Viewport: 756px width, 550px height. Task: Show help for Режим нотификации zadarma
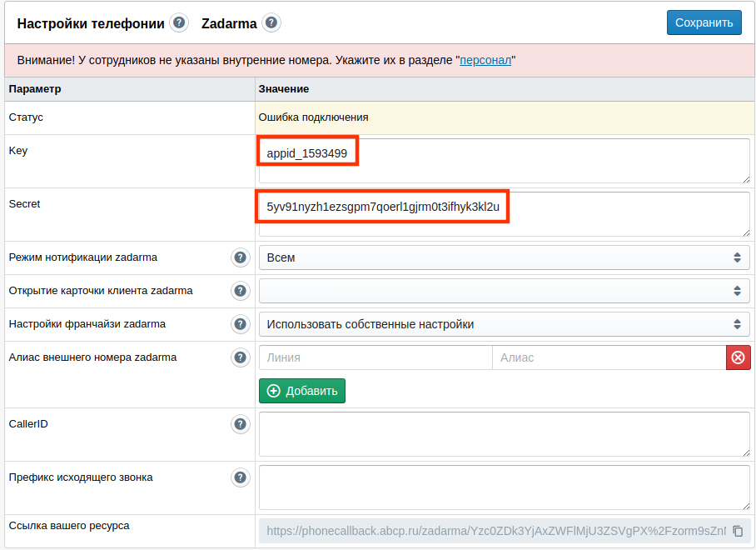[x=240, y=257]
